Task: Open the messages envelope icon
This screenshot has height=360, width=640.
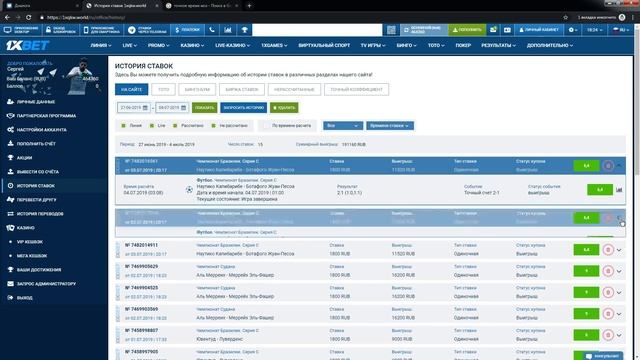Action: 493,30
